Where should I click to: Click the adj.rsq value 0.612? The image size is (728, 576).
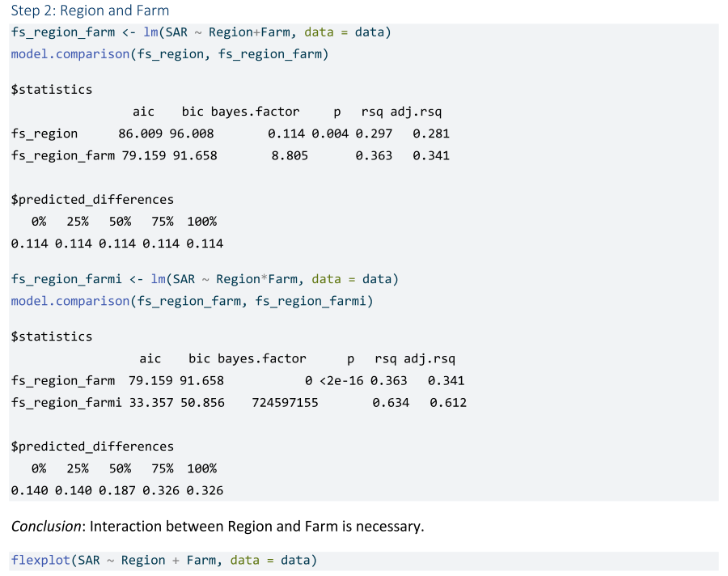click(x=448, y=402)
